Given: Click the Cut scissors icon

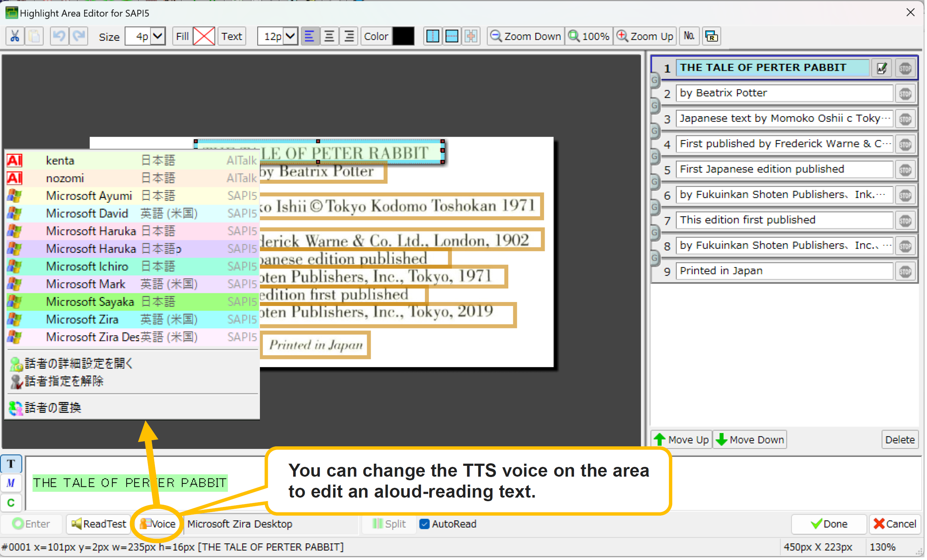Looking at the screenshot, I should (15, 36).
